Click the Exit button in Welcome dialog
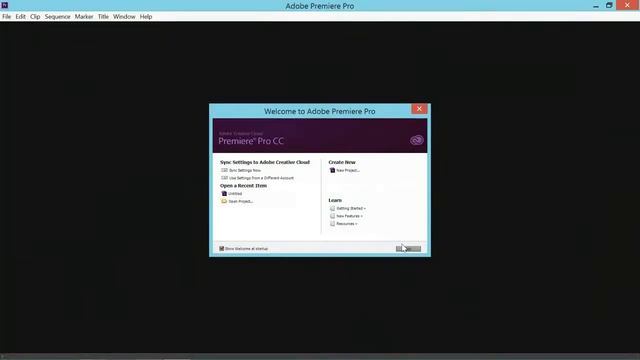The image size is (640, 360). pos(408,249)
